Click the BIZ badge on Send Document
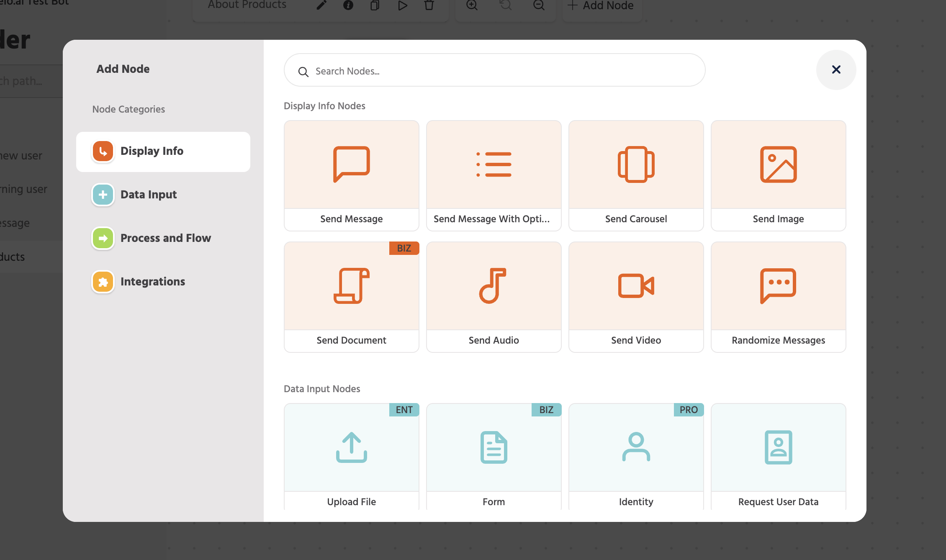Image resolution: width=946 pixels, height=560 pixels. point(404,248)
